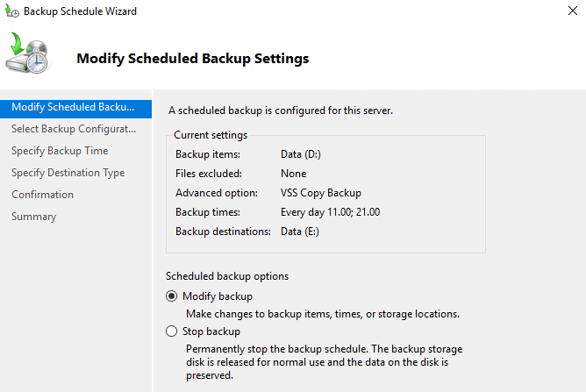Click the Backup Schedule Wizard title text

(x=80, y=11)
